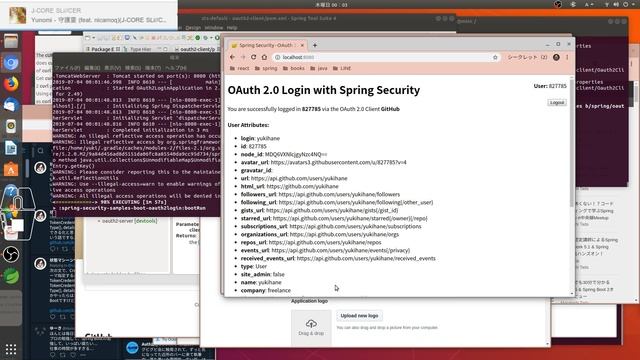640x360 pixels.
Task: Open Rhythmbox from the dock
Action: click(11, 126)
